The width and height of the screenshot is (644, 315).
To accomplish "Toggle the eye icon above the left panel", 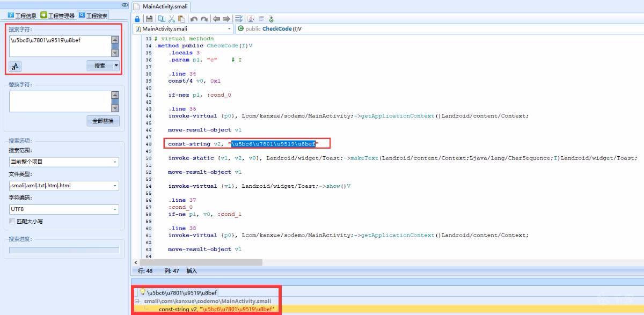I will coord(125,4).
